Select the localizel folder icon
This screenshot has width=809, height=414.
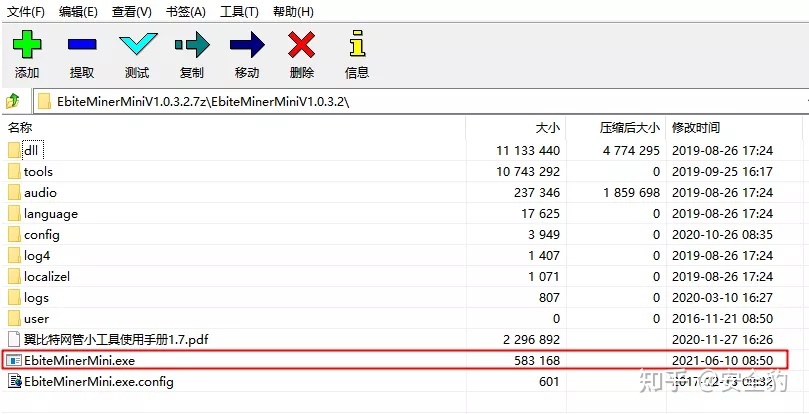coord(14,277)
